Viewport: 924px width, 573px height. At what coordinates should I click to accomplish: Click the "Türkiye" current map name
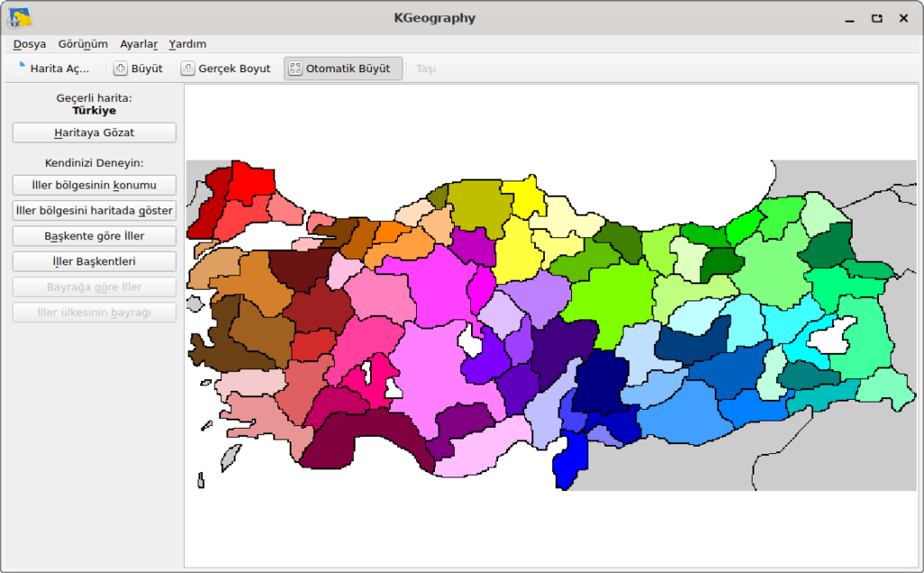pos(94,110)
